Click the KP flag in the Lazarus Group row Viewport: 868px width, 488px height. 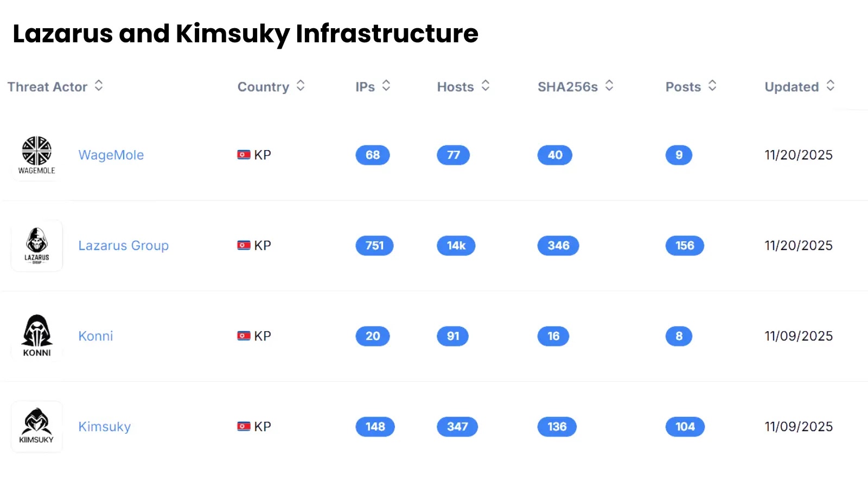click(x=244, y=245)
